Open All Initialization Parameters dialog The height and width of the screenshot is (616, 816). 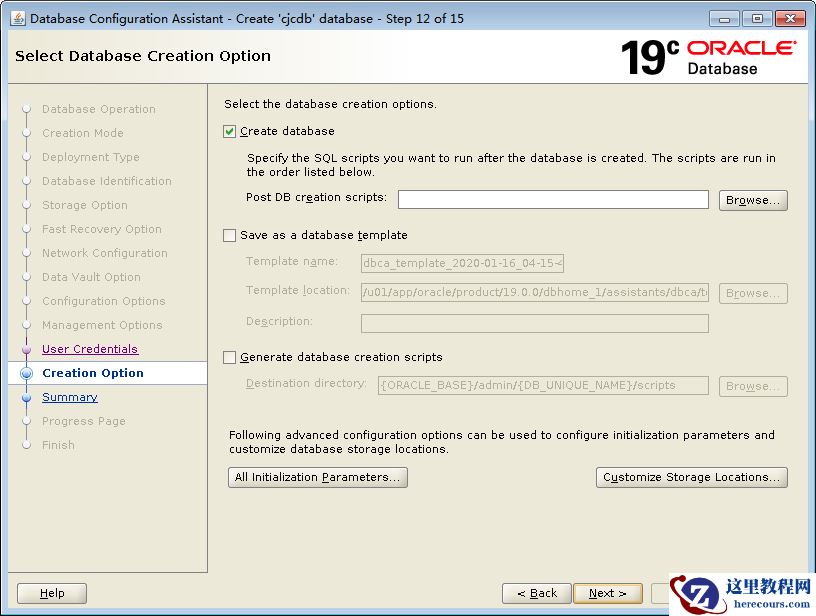(317, 477)
